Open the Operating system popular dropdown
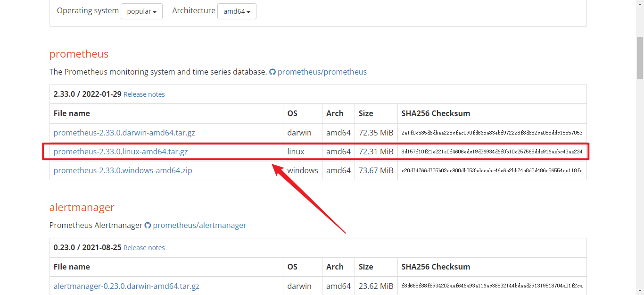Image resolution: width=644 pixels, height=295 pixels. point(141,11)
